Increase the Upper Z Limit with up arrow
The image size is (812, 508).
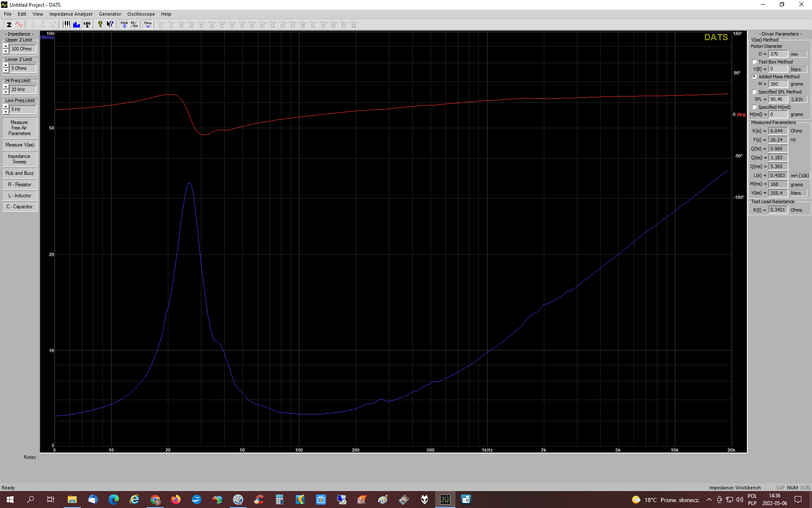click(x=6, y=46)
